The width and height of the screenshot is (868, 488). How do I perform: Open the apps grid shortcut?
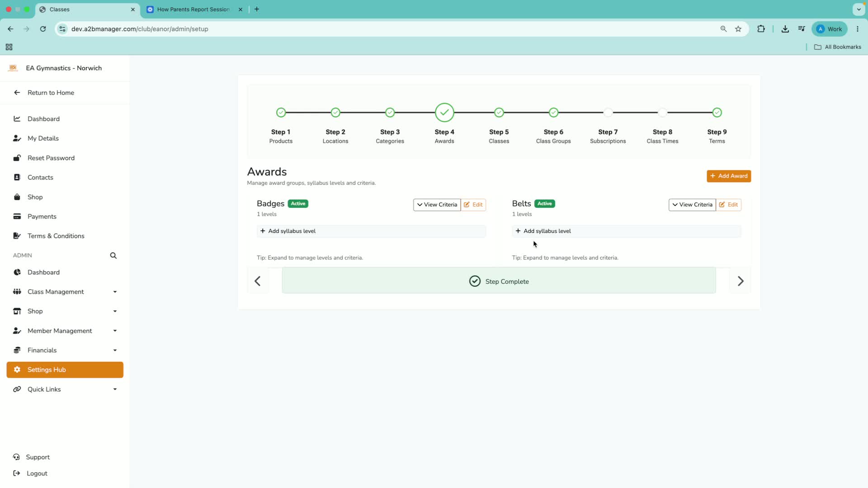coord(9,47)
